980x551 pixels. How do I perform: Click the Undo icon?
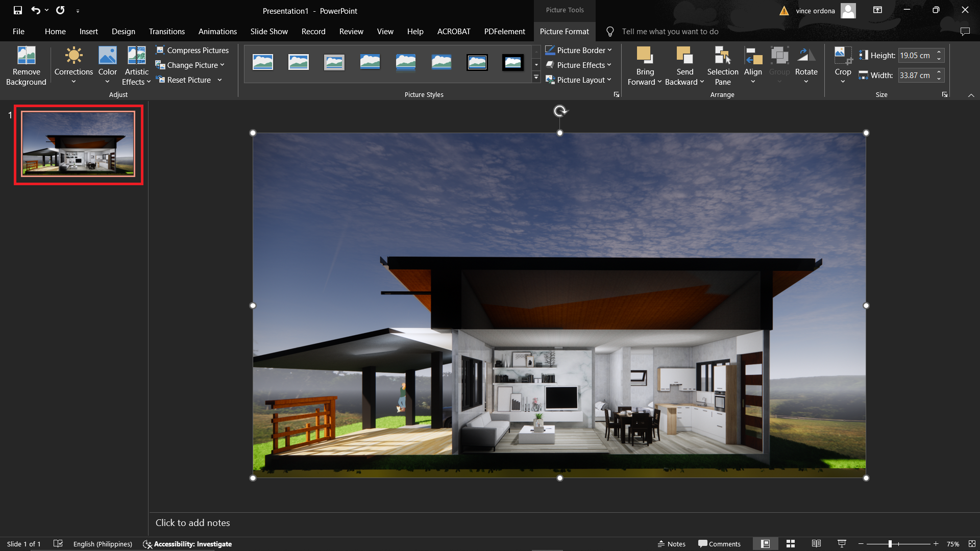[35, 10]
